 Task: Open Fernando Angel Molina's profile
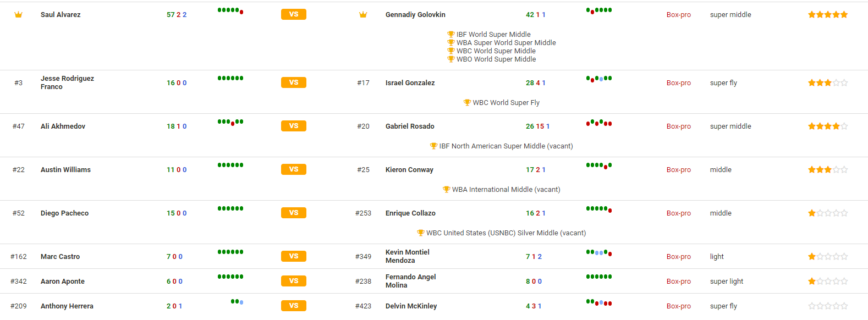click(410, 281)
